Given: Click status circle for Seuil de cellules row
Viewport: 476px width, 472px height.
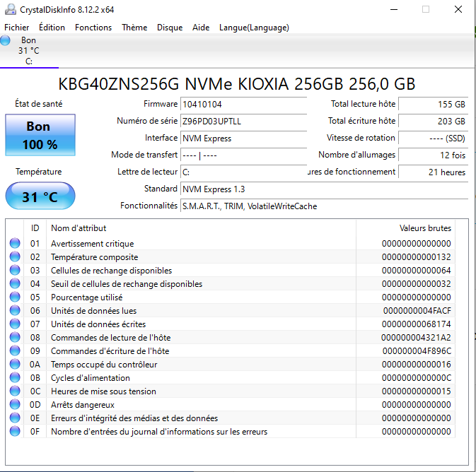Looking at the screenshot, I should pyautogui.click(x=15, y=283).
